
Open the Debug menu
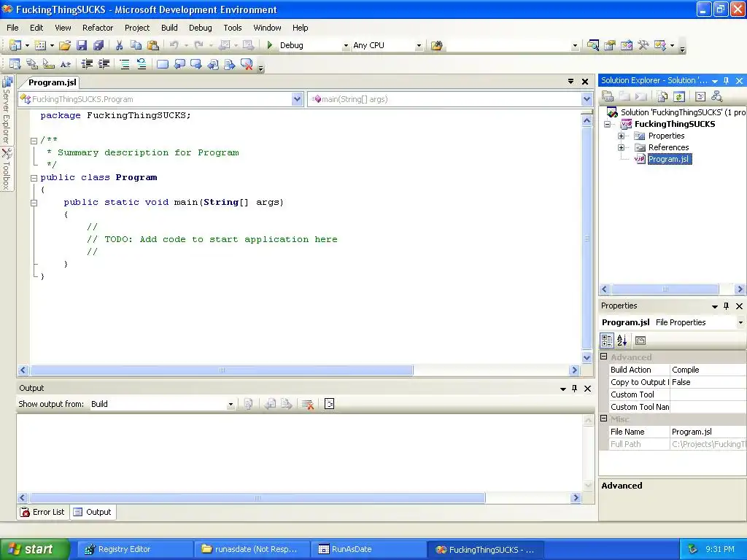tap(200, 28)
